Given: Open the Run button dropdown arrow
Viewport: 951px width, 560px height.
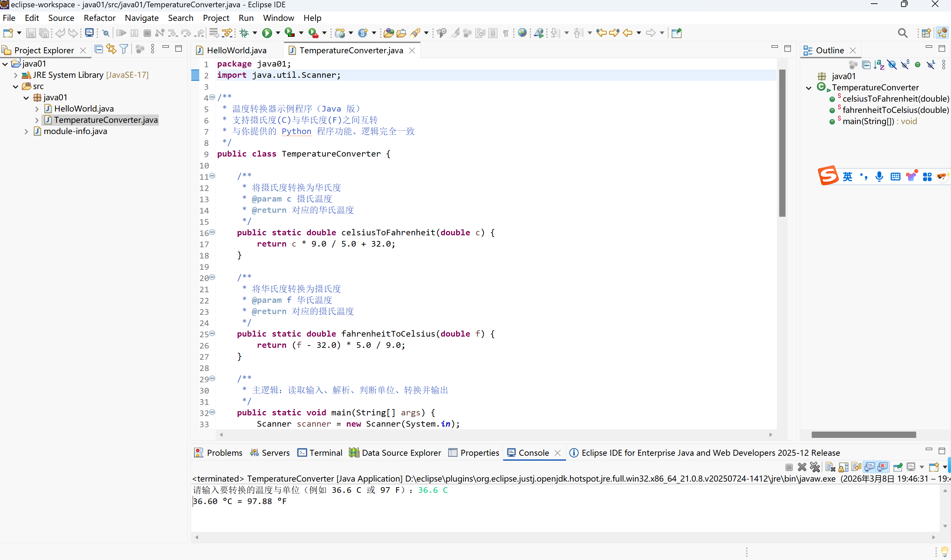Looking at the screenshot, I should (x=278, y=33).
